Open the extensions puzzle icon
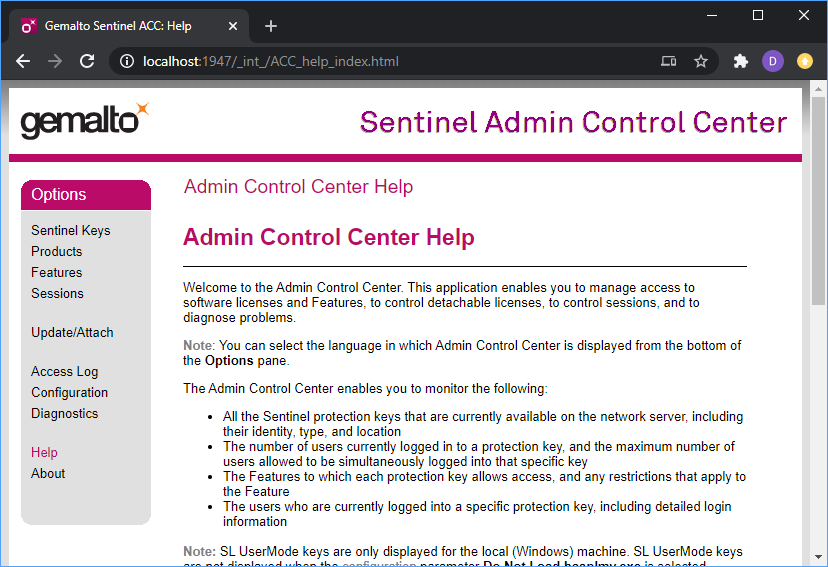828x567 pixels. click(x=741, y=61)
